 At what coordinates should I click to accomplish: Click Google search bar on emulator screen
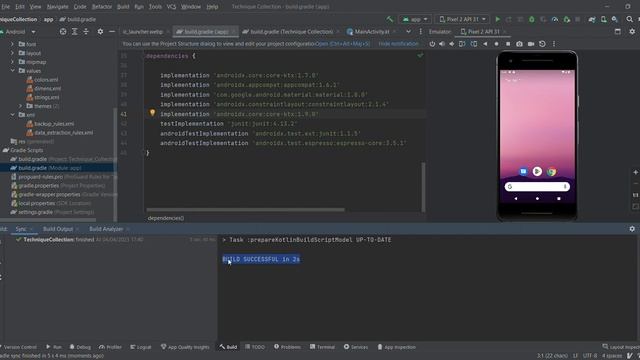[537, 187]
